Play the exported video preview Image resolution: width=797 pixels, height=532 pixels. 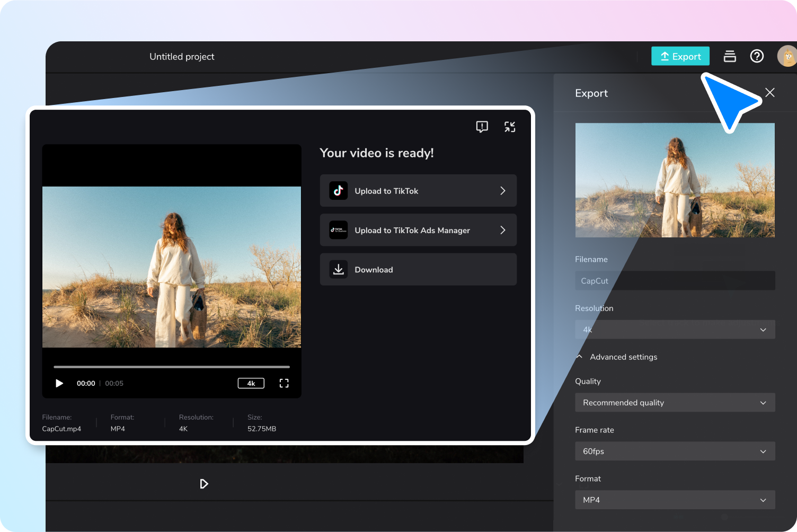coord(59,383)
